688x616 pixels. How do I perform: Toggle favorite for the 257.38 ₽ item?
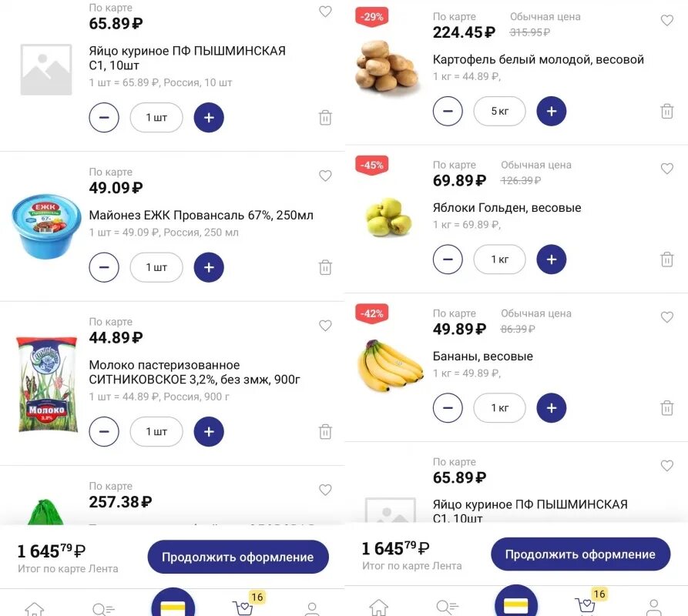click(325, 490)
